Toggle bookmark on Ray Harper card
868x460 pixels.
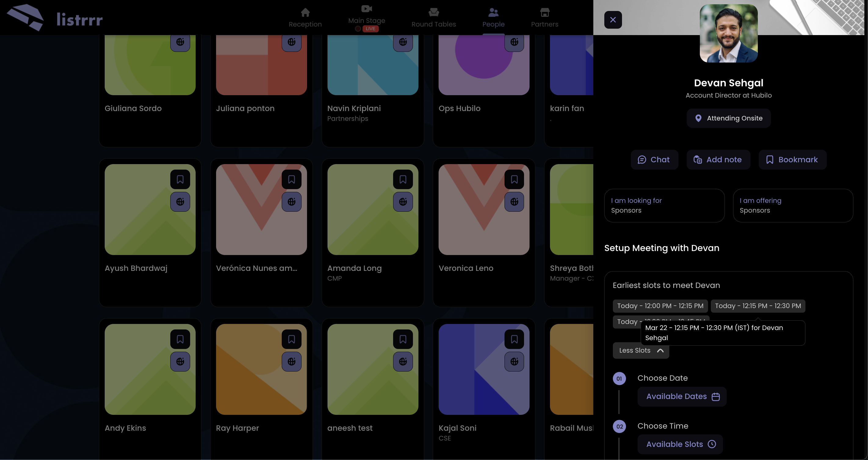(291, 340)
